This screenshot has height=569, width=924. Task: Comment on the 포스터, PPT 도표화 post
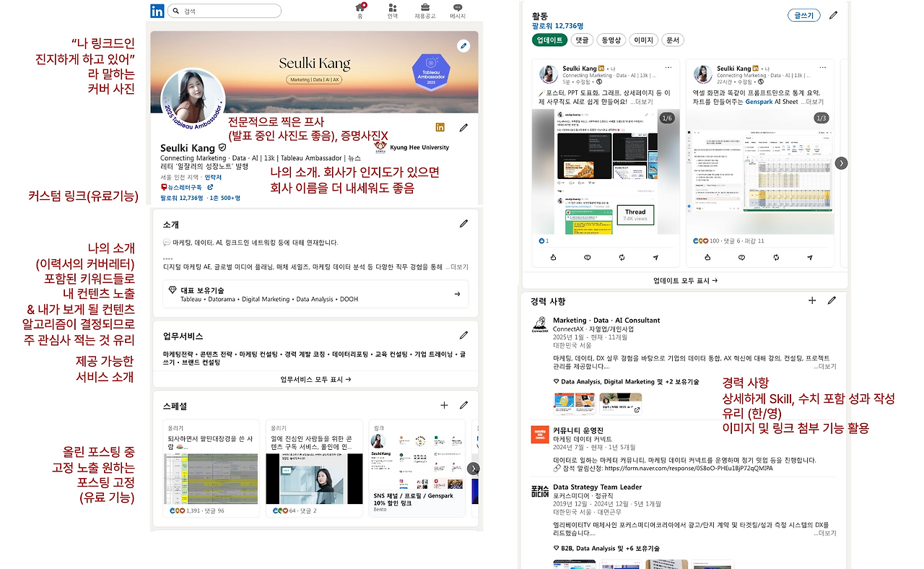(588, 257)
